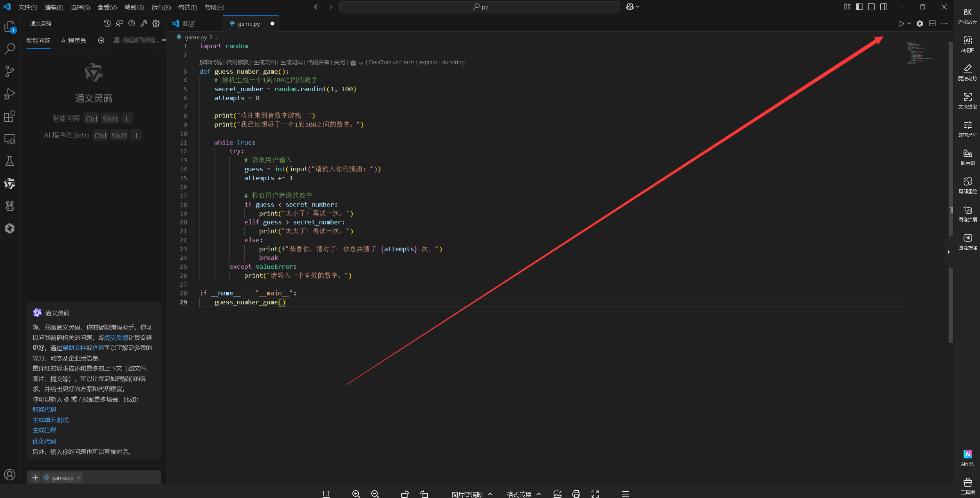Open the hexagon extension icon in activity bar
Screen dimensions: 980x498
pyautogui.click(x=10, y=228)
